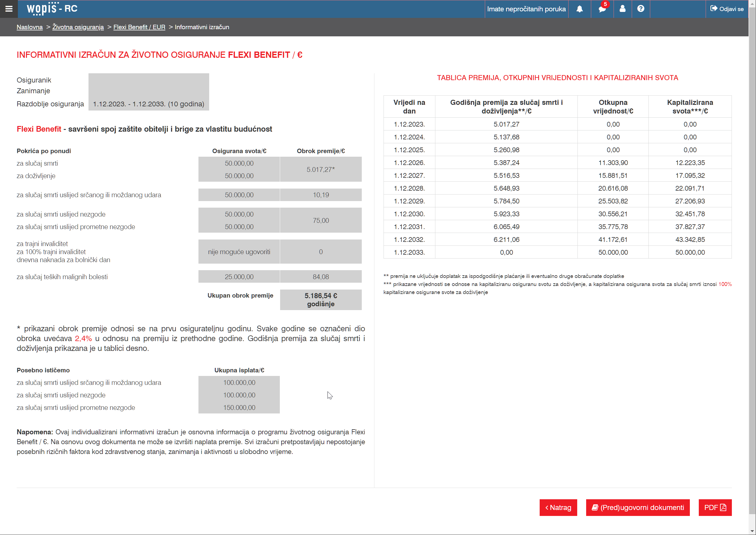The height and width of the screenshot is (535, 756).
Task: Click the 'Imate nepročitanih poruka' notice
Action: pos(526,9)
